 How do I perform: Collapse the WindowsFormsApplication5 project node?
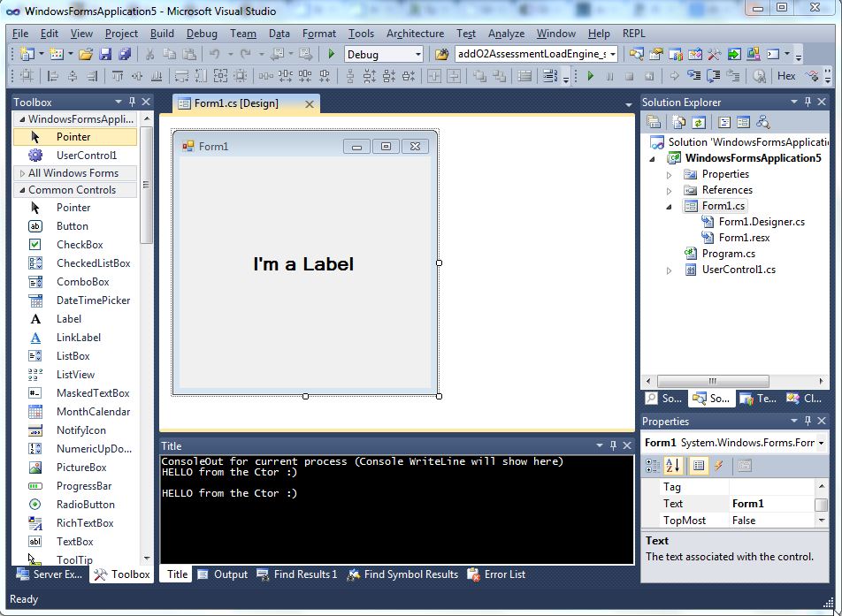653,159
